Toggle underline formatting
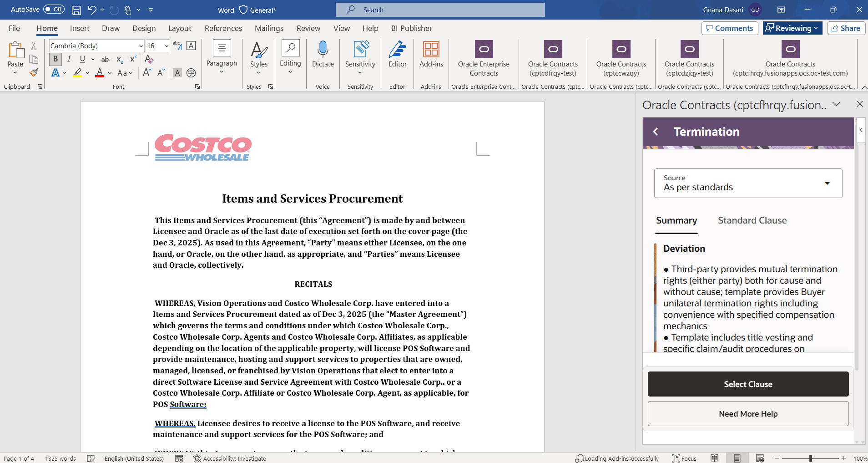The image size is (868, 463). (82, 59)
